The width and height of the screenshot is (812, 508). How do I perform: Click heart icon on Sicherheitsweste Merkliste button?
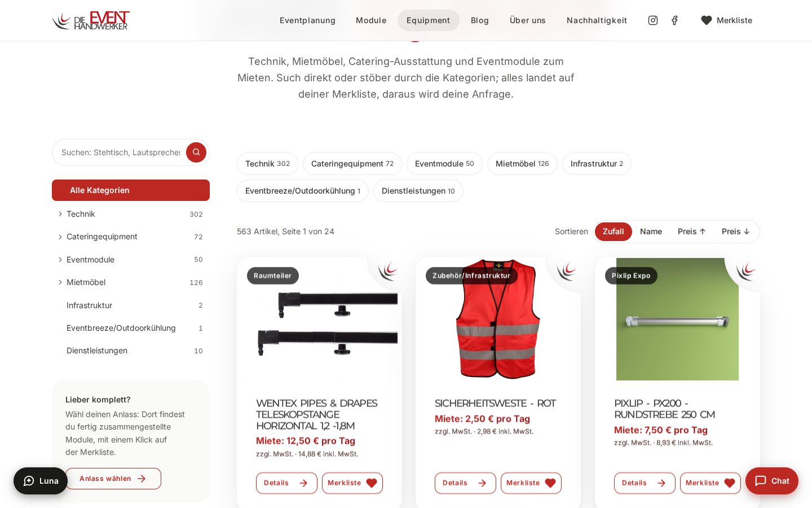(x=550, y=483)
